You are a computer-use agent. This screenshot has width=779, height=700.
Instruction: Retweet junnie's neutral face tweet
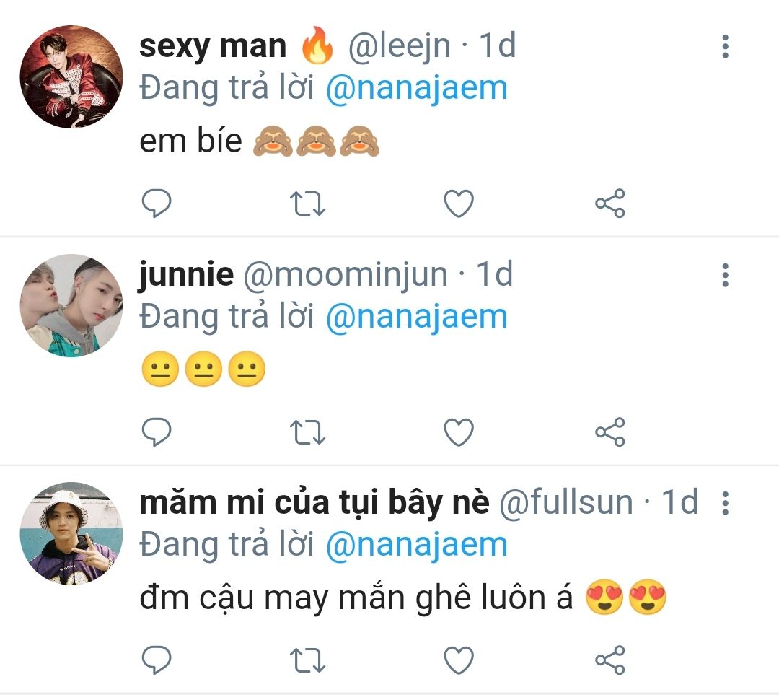tap(307, 432)
